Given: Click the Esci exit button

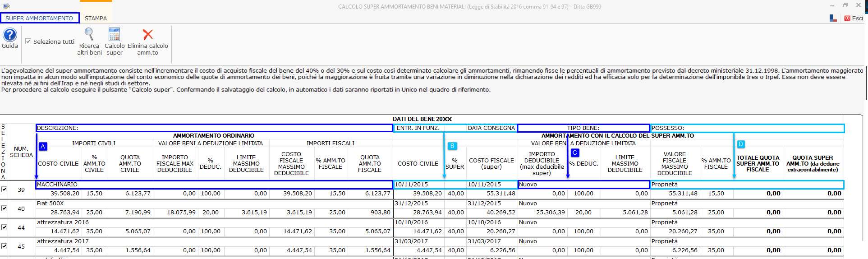Looking at the screenshot, I should coord(854,18).
